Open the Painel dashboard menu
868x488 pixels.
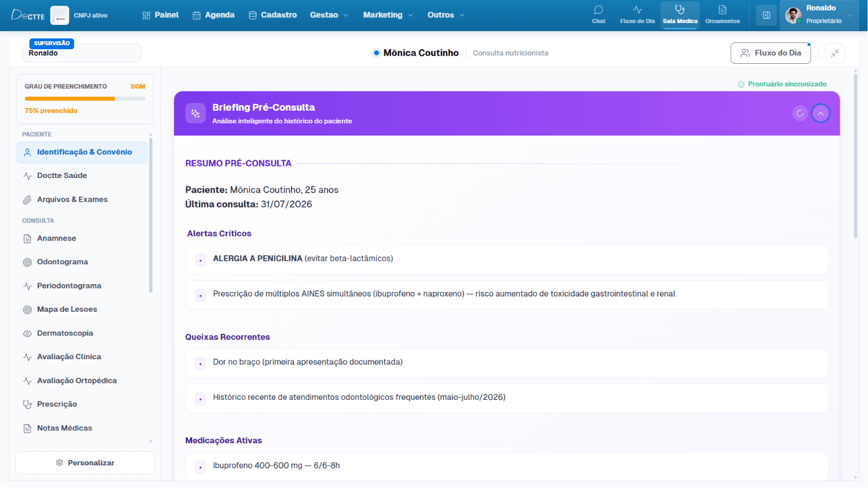click(160, 15)
